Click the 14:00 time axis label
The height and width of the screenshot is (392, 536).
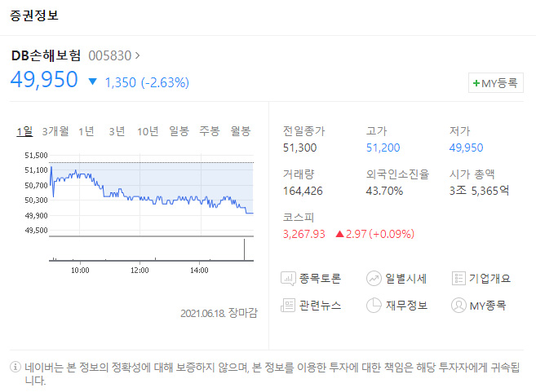(x=199, y=271)
